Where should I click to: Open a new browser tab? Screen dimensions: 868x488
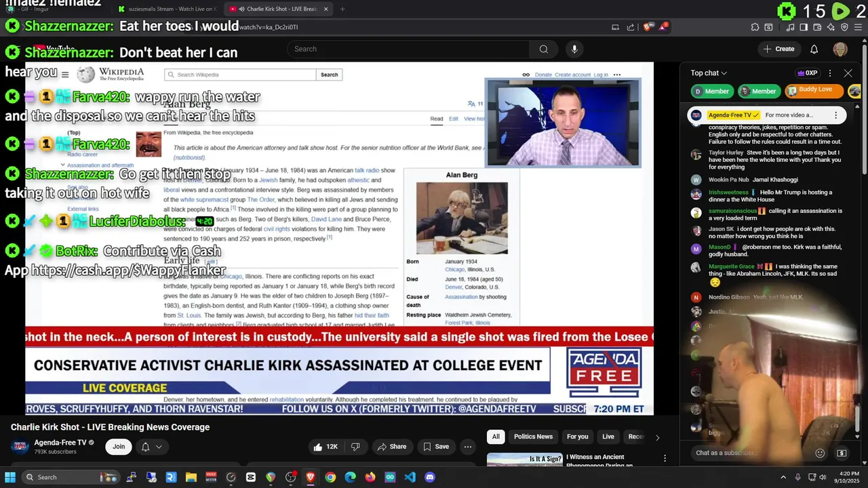pos(342,9)
